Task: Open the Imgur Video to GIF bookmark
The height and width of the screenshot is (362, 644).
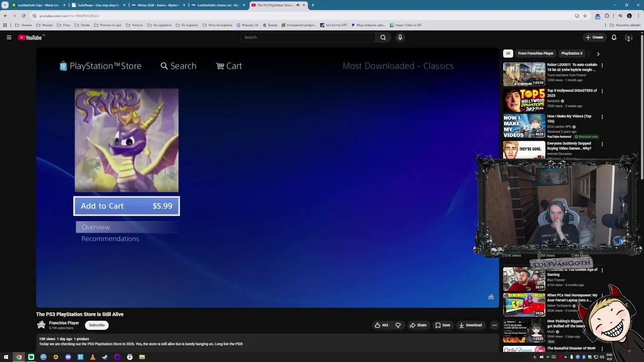Action: (x=405, y=25)
